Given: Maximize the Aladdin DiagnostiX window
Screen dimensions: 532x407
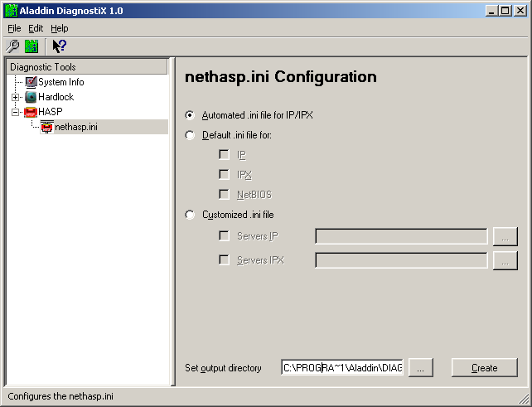Looking at the screenshot, I should point(505,11).
